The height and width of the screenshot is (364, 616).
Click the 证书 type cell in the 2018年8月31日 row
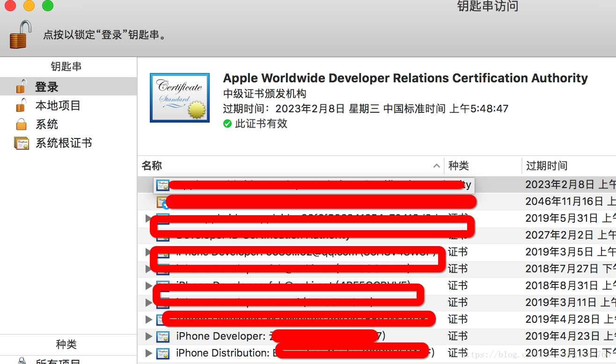click(x=458, y=286)
